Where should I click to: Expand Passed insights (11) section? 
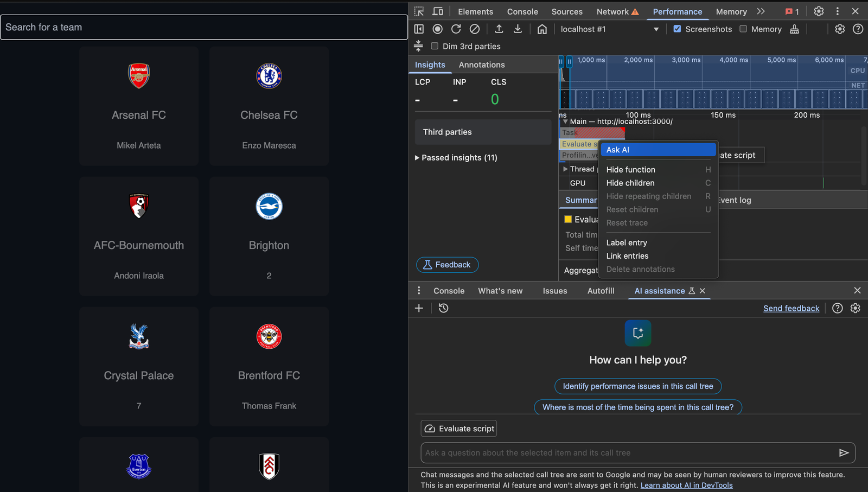tap(456, 157)
